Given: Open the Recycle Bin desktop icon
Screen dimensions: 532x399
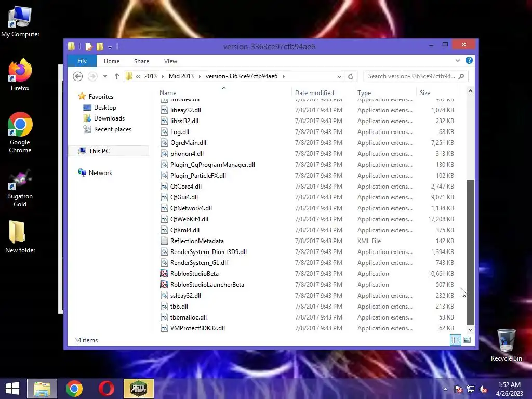Looking at the screenshot, I should (x=506, y=345).
